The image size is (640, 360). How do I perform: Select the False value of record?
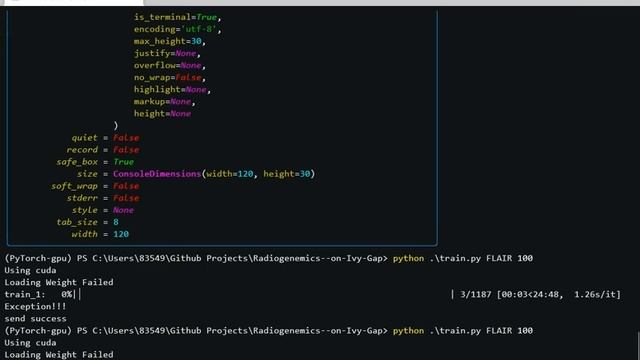pyautogui.click(x=126, y=150)
